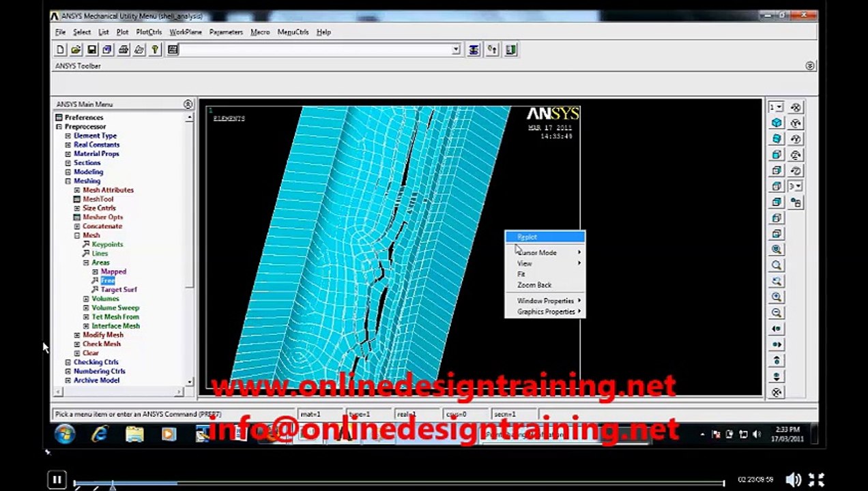Expand the Material Props tree node
The image size is (868, 491).
(68, 153)
